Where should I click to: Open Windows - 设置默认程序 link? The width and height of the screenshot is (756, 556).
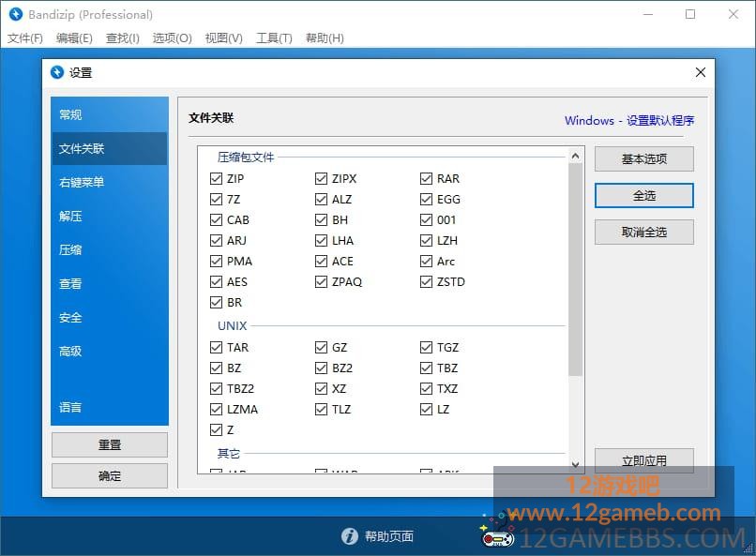click(629, 120)
